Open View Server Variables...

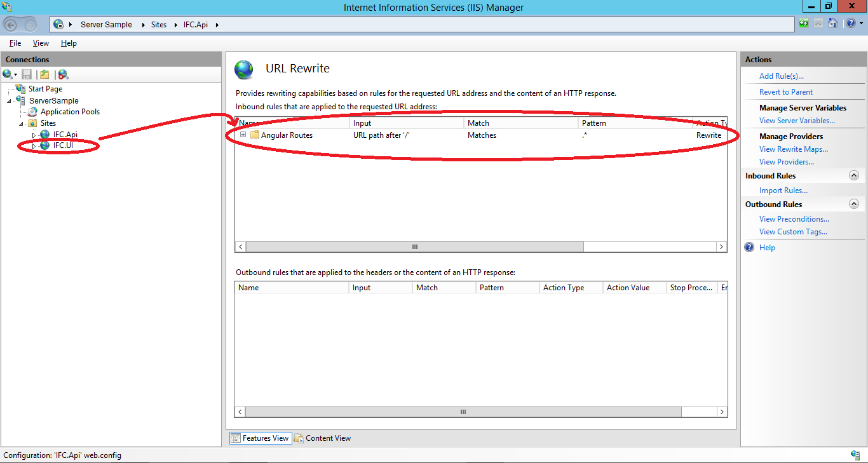(797, 120)
